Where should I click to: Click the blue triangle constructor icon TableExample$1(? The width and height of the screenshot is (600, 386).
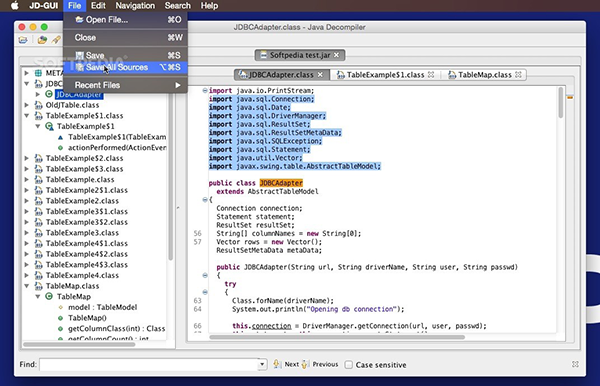(60, 137)
